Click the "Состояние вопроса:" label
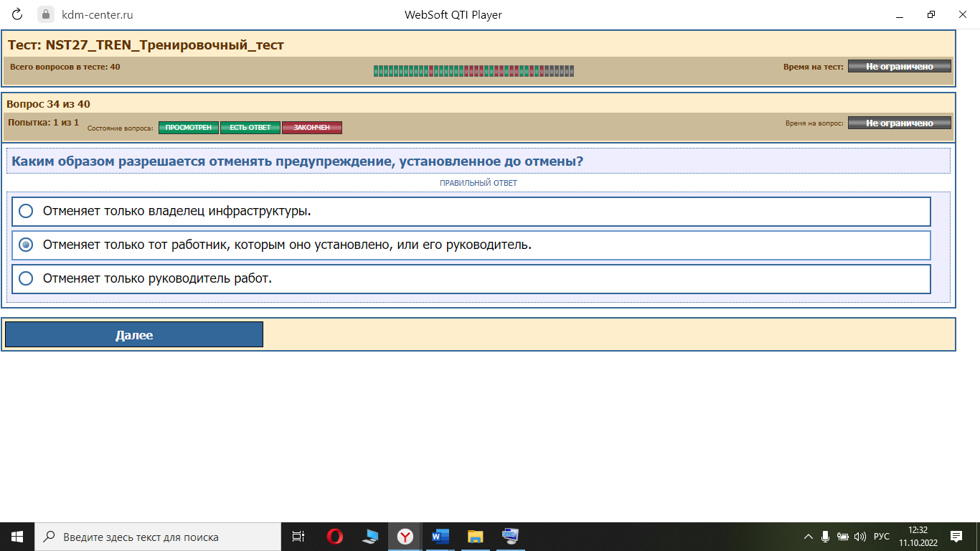 pyautogui.click(x=121, y=128)
